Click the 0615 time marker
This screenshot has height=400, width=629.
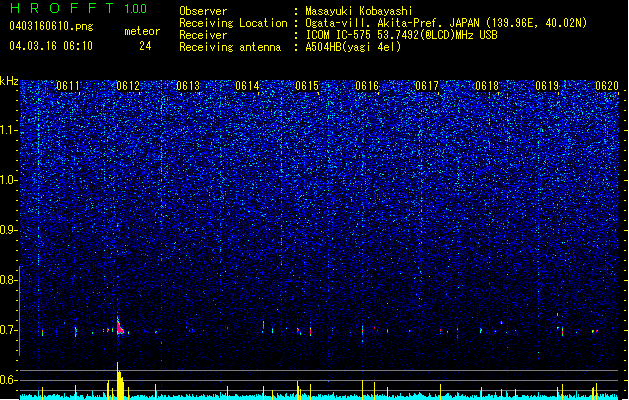click(307, 86)
